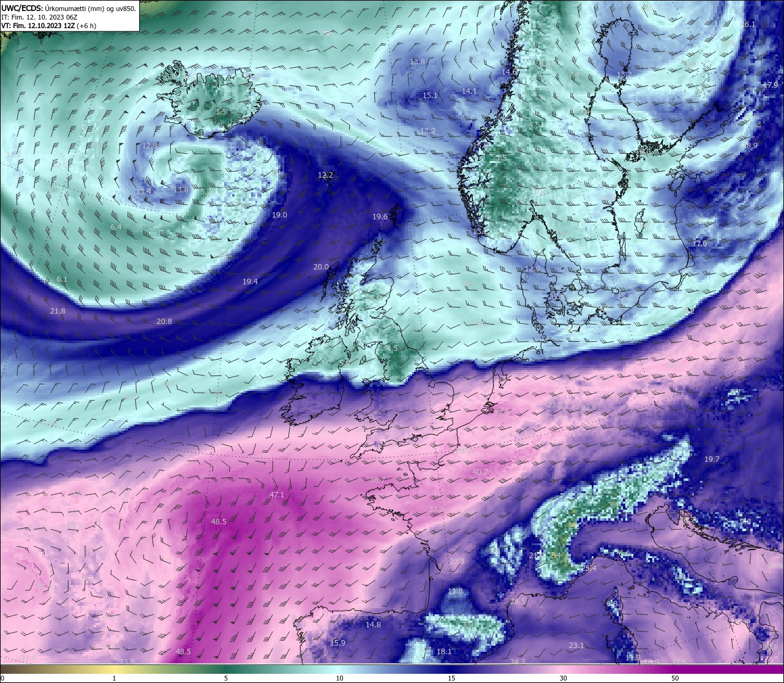Click the '13.2' value over Finland

point(624,75)
